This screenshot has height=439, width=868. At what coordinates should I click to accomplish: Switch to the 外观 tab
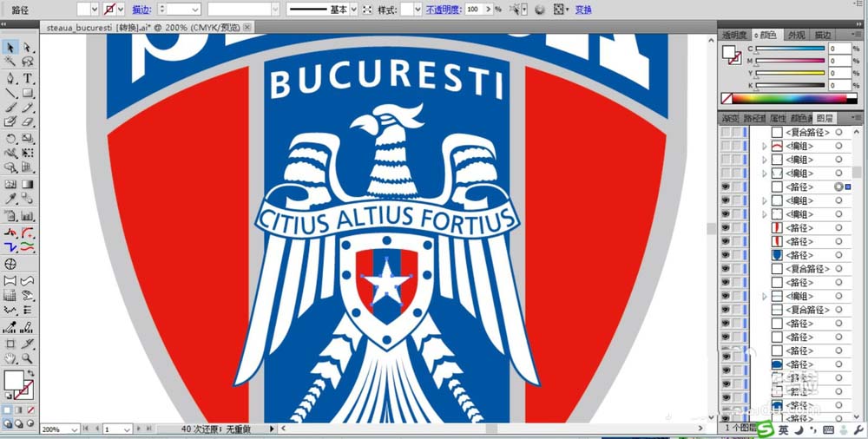[797, 35]
